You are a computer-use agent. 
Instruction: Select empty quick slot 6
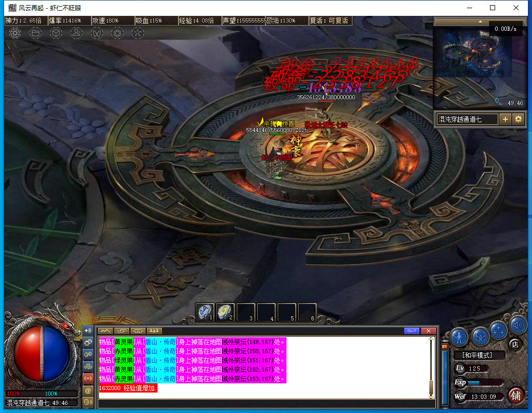click(x=307, y=312)
